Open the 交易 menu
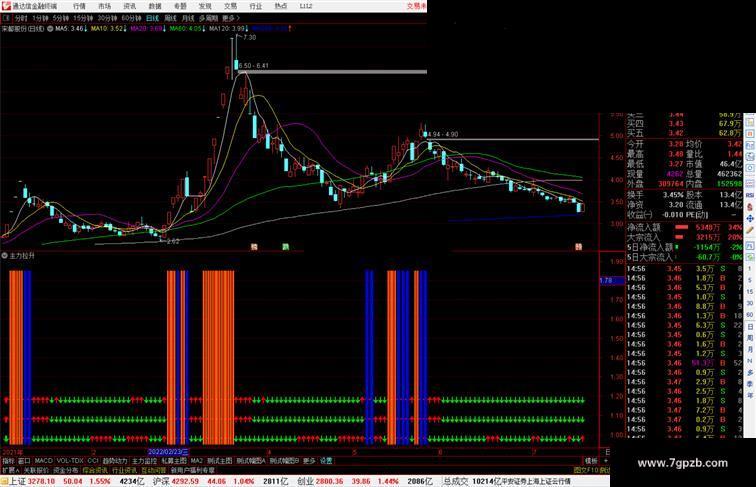The image size is (756, 487). [230, 6]
